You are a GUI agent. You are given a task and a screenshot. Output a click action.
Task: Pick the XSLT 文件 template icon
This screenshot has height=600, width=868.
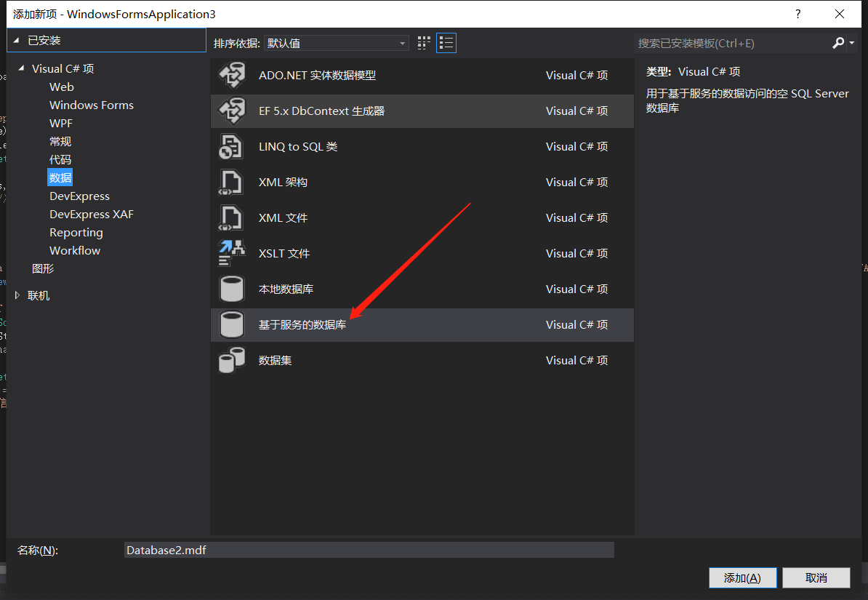coord(232,254)
